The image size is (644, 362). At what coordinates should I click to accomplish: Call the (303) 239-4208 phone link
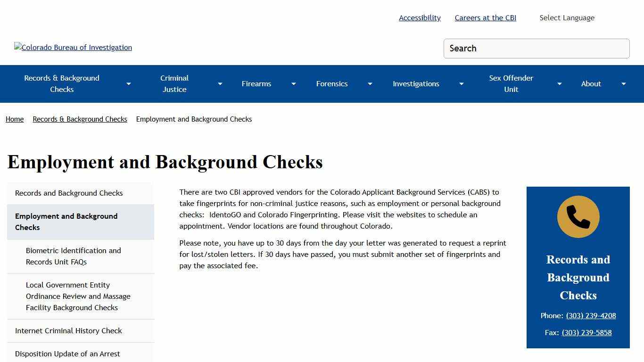[591, 315]
